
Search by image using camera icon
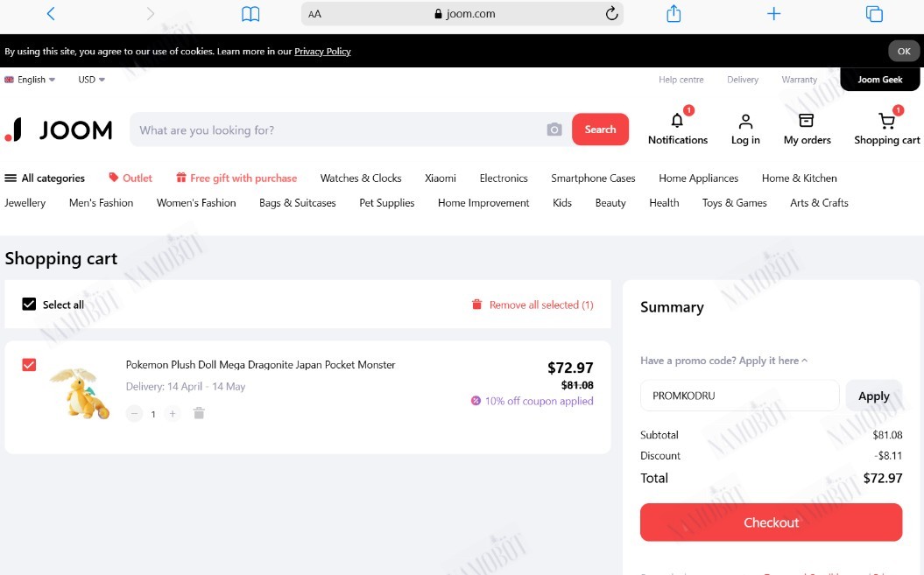click(554, 130)
